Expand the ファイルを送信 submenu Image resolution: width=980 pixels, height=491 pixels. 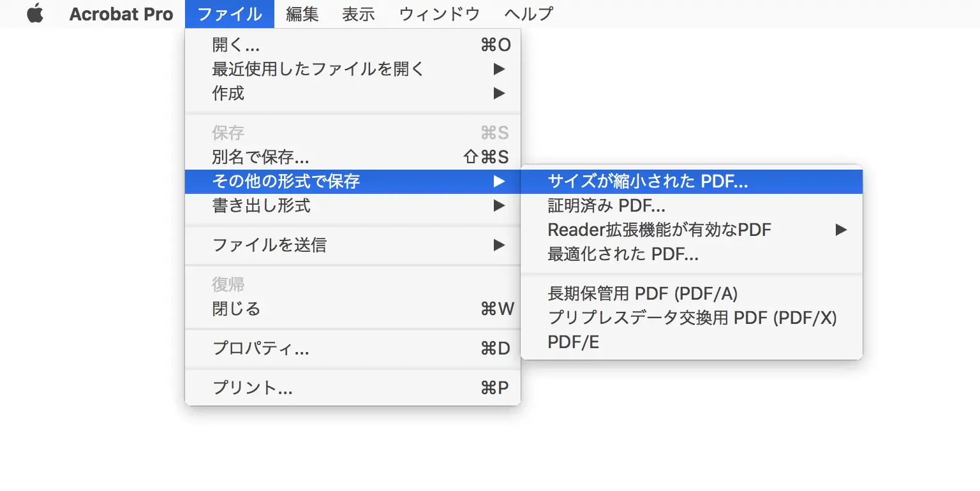[x=353, y=245]
